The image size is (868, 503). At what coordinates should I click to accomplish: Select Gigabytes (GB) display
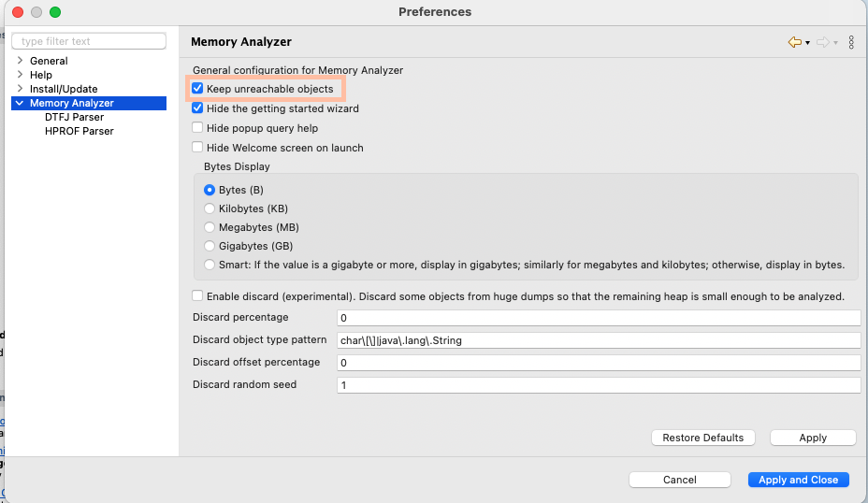(x=210, y=246)
